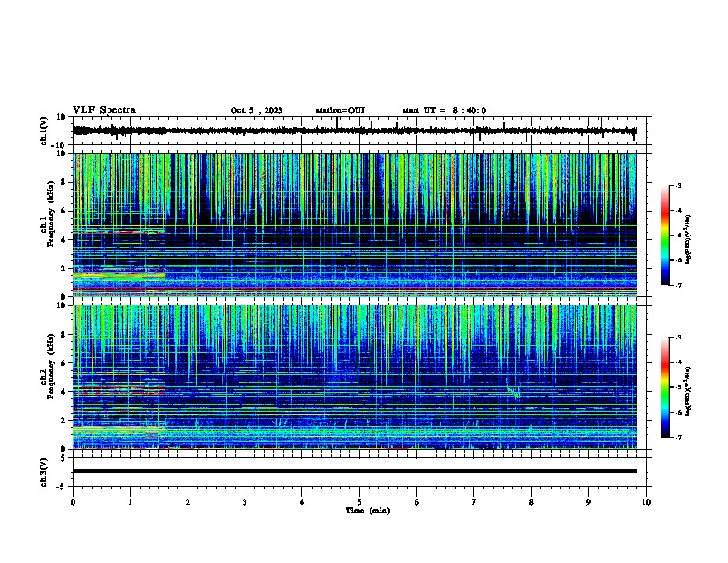Click the "8" kHz tick on ch.1 spectrogram

click(x=64, y=182)
